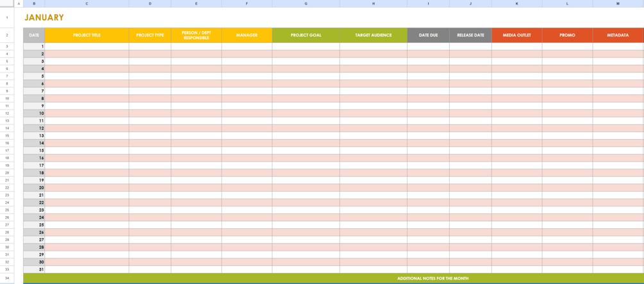The height and width of the screenshot is (284, 644).
Task: Select the PROJECT GOAL header cell
Action: pos(306,35)
